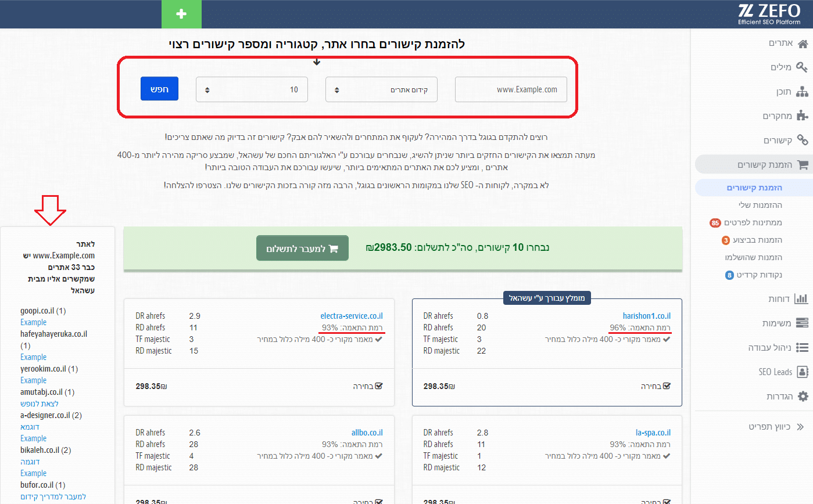Click the yerookim.co.il (1) list entry

pyautogui.click(x=49, y=369)
